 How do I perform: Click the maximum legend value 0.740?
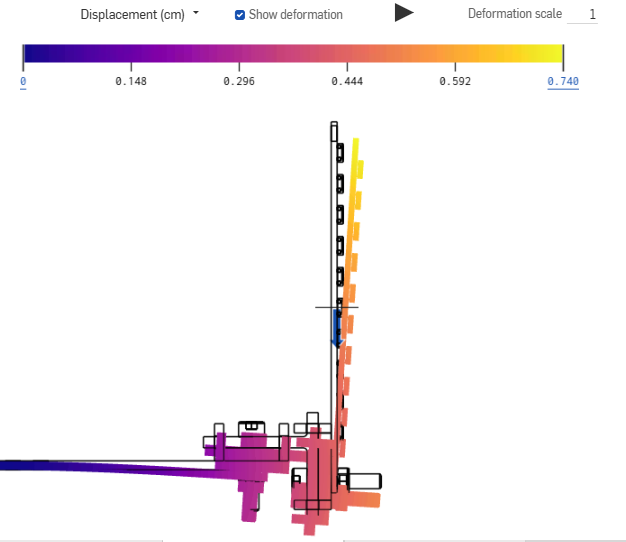562,81
